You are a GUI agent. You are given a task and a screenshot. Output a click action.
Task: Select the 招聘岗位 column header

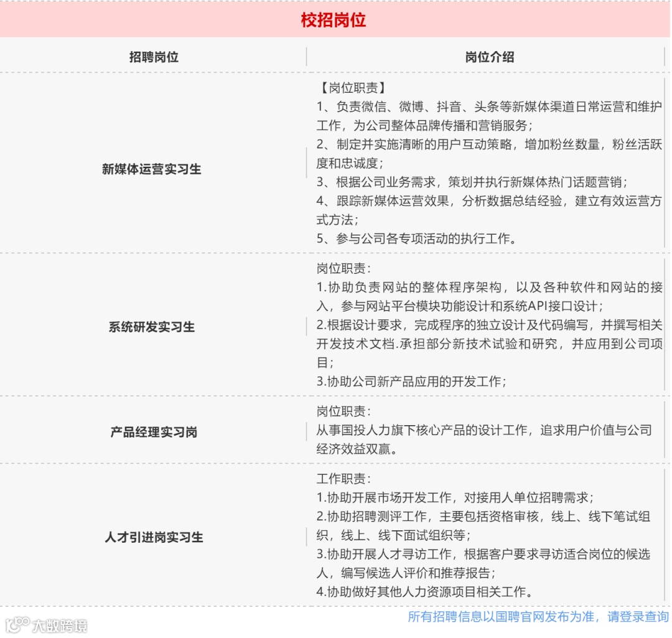(x=154, y=57)
